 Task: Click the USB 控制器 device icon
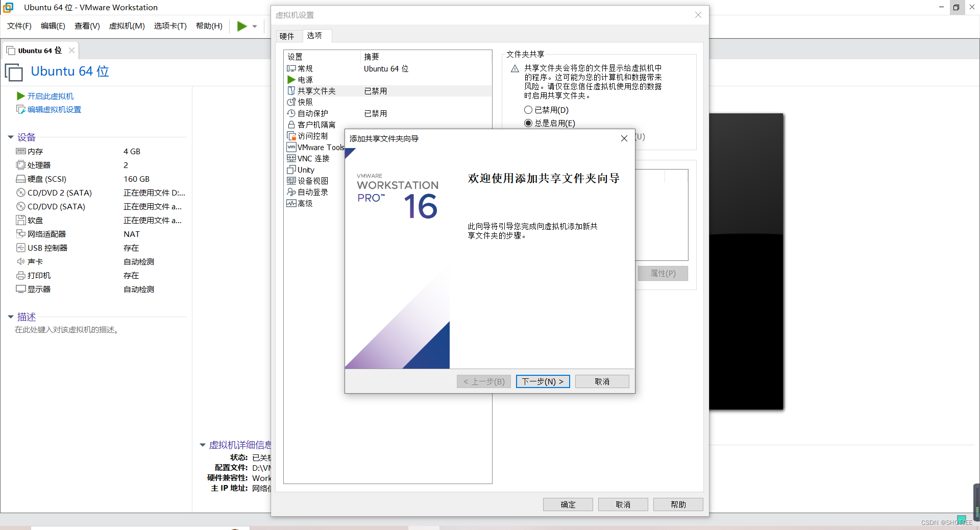(x=20, y=248)
